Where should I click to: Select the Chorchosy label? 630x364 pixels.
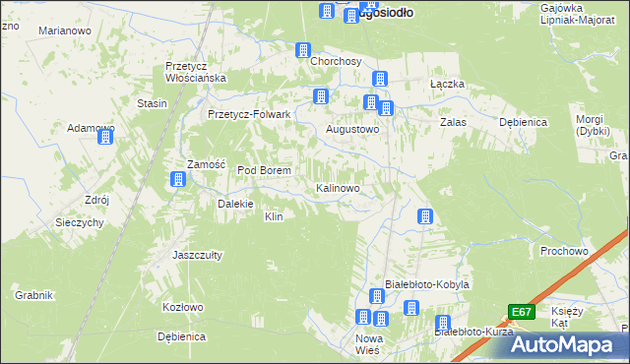[x=336, y=61]
